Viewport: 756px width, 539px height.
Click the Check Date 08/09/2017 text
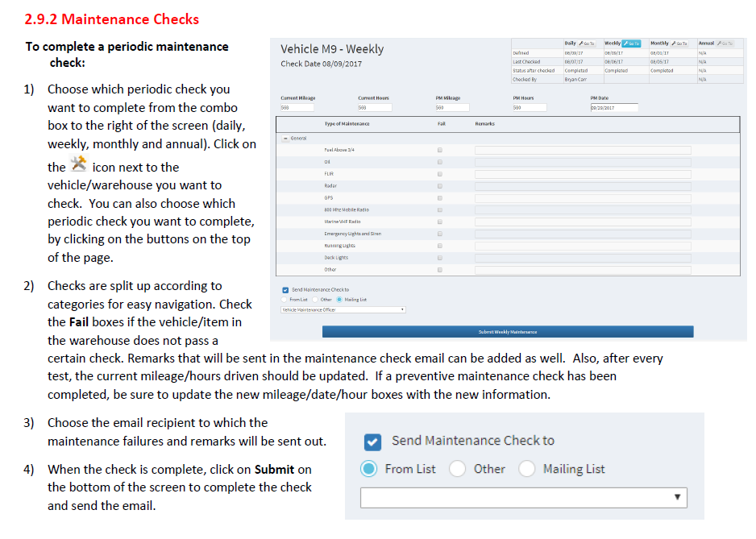click(x=321, y=64)
